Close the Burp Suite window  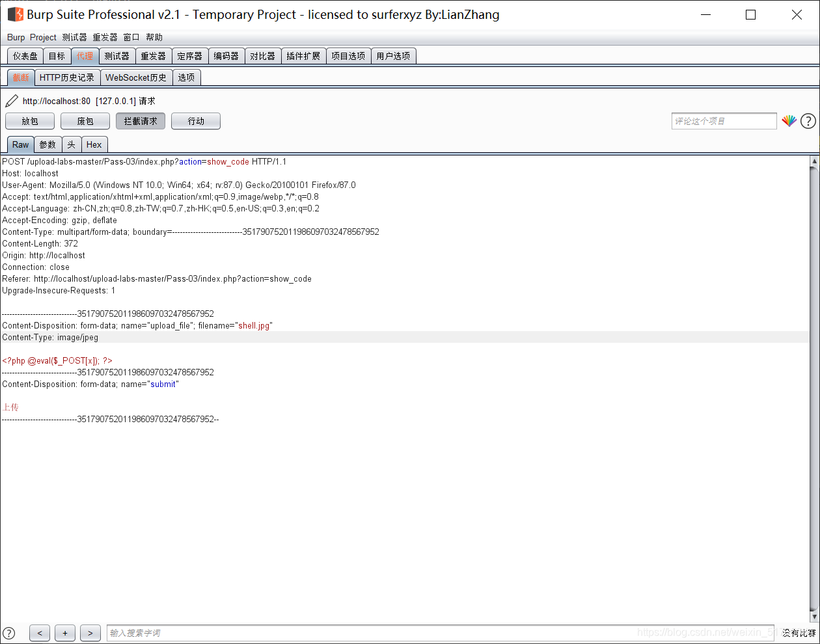pyautogui.click(x=797, y=14)
